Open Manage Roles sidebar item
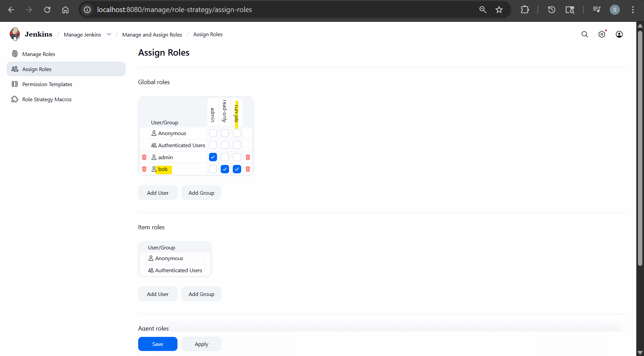 click(x=66, y=54)
